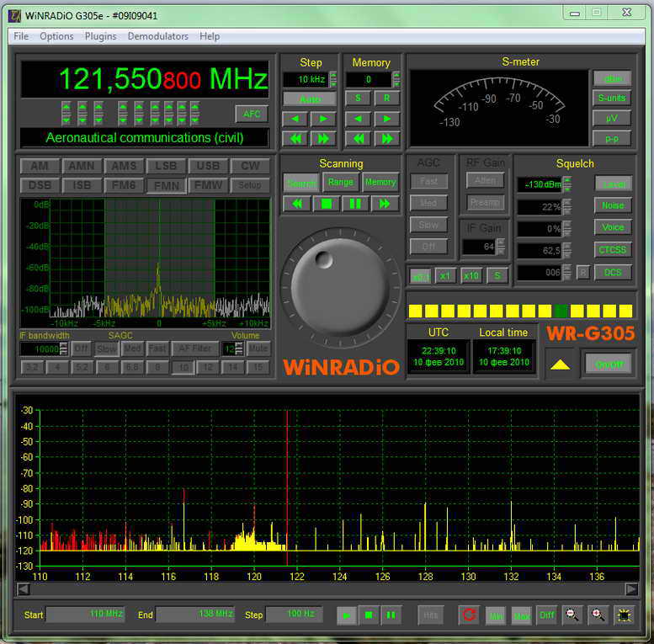
Task: Step frequency up fast with double right arrow
Action: [x=323, y=138]
